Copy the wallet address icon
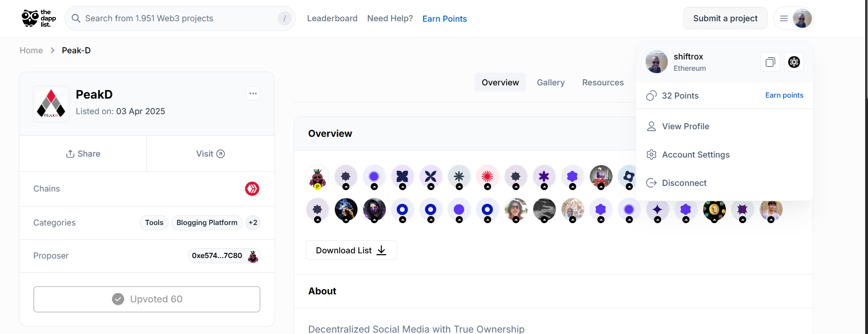The height and width of the screenshot is (334, 868). point(770,62)
